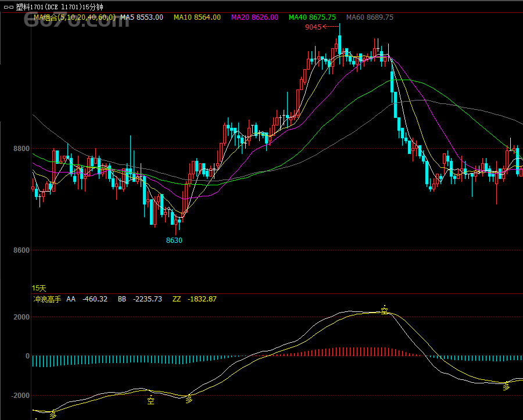Select the green MA40 8675.75 legend label
This screenshot has height=420, width=523.
tap(312, 17)
